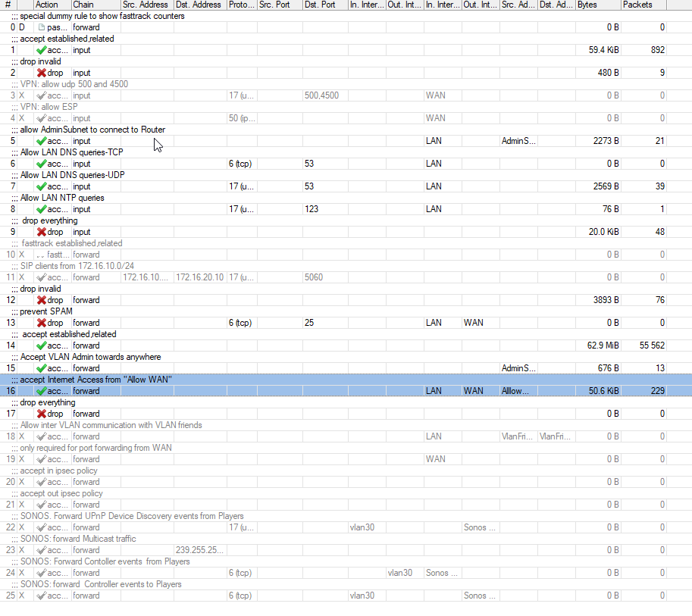
Task: Click the drop icon on prevent SPAM rule 13
Action: (42, 323)
